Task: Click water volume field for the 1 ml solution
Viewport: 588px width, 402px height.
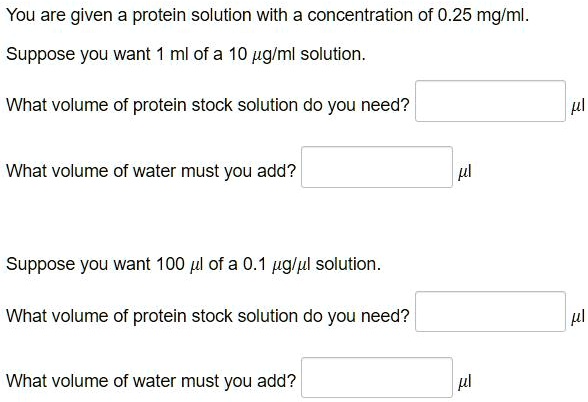Action: tap(377, 167)
